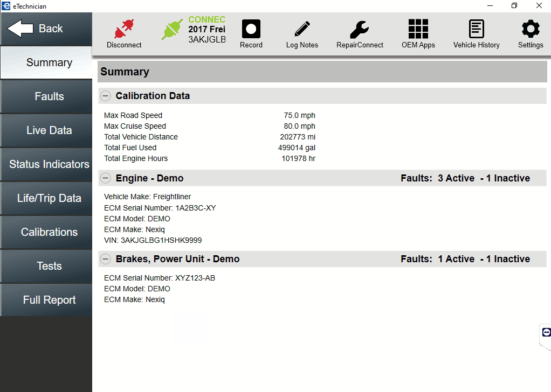Click the Back button
Viewport: 551px width, 392px height.
click(46, 28)
